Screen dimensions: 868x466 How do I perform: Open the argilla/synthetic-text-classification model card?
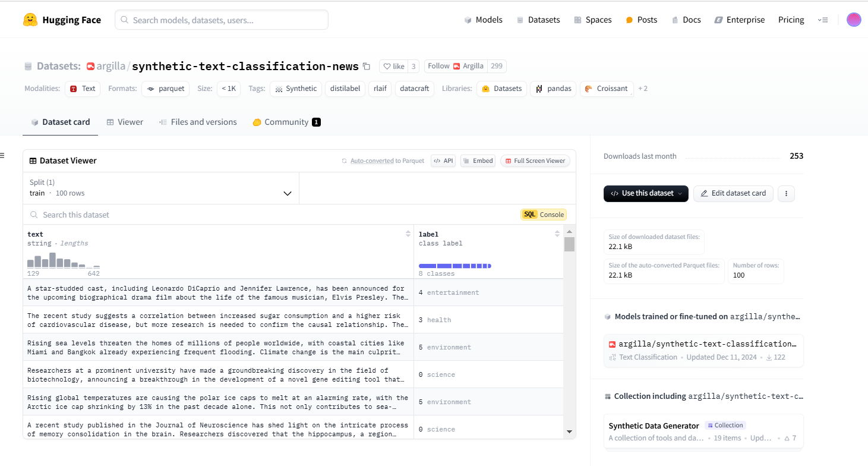pyautogui.click(x=703, y=350)
